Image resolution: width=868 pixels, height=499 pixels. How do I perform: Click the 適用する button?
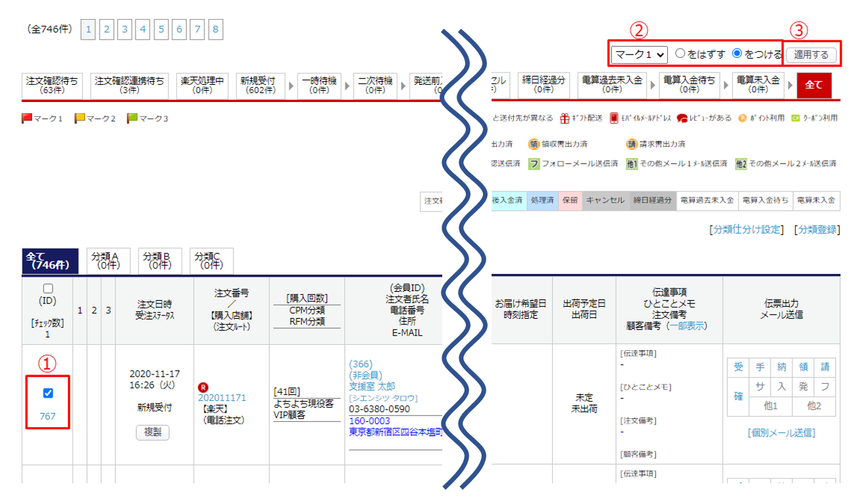pyautogui.click(x=811, y=54)
